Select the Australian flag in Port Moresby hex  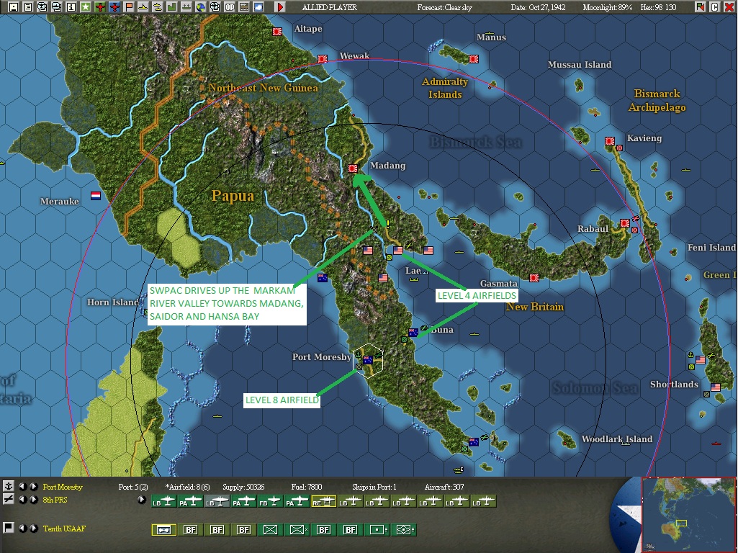pos(368,360)
